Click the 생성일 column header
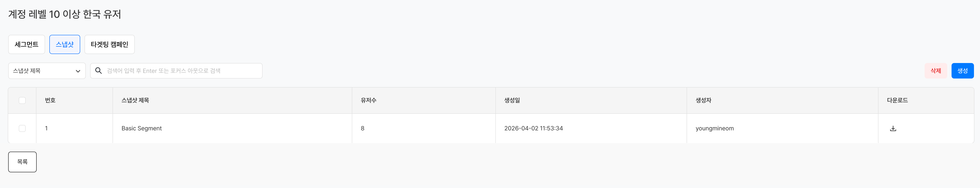Screen dimensions: 980x188 pyautogui.click(x=512, y=100)
